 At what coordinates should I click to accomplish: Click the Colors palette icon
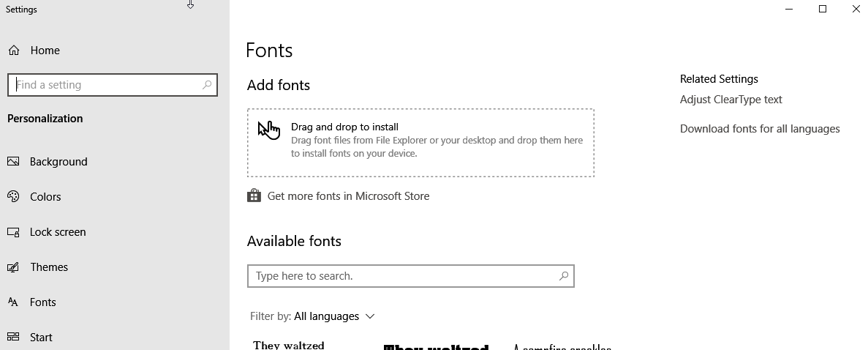(x=13, y=196)
